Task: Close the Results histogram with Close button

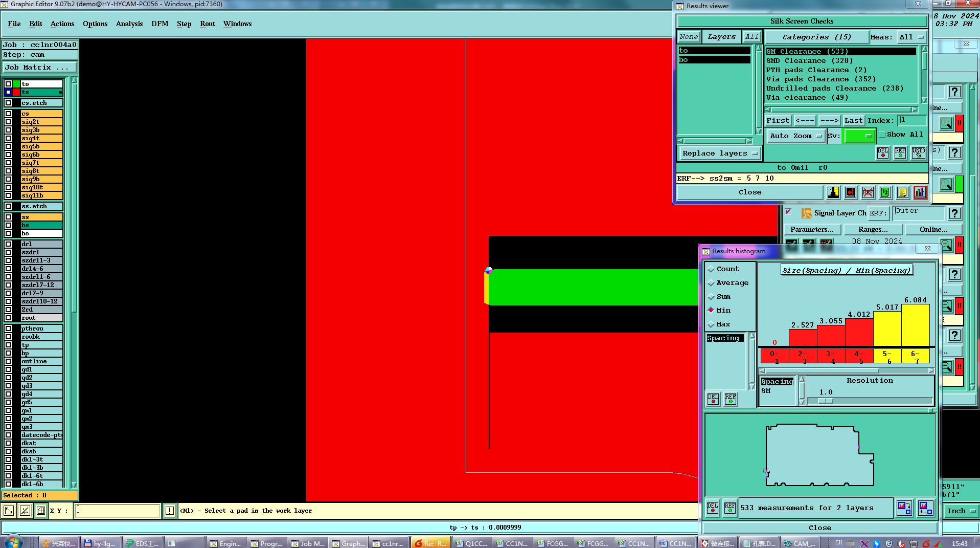Action: [820, 528]
